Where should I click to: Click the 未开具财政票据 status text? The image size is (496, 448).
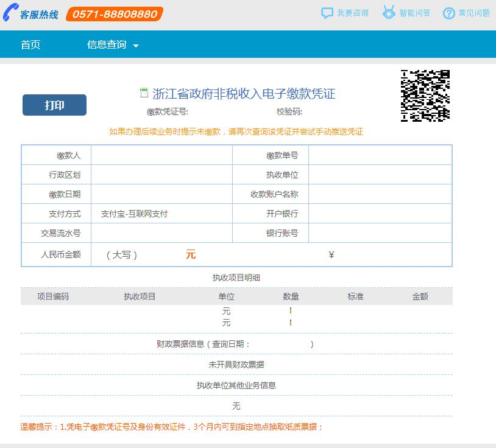click(x=236, y=365)
